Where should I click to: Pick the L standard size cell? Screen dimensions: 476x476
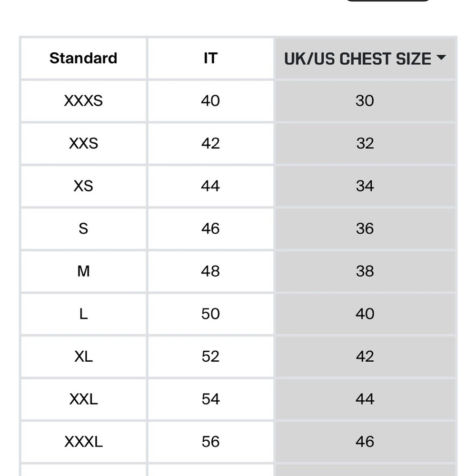[83, 314]
